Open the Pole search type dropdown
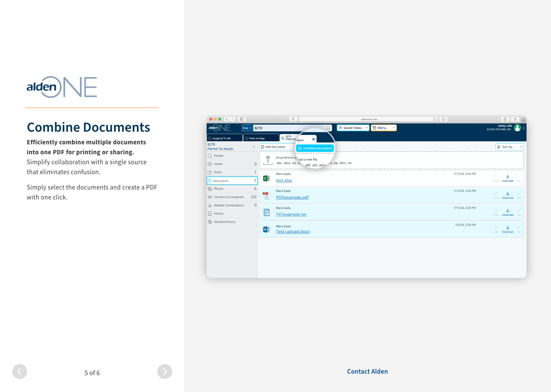Screen dimensions: 551x392 (247, 128)
